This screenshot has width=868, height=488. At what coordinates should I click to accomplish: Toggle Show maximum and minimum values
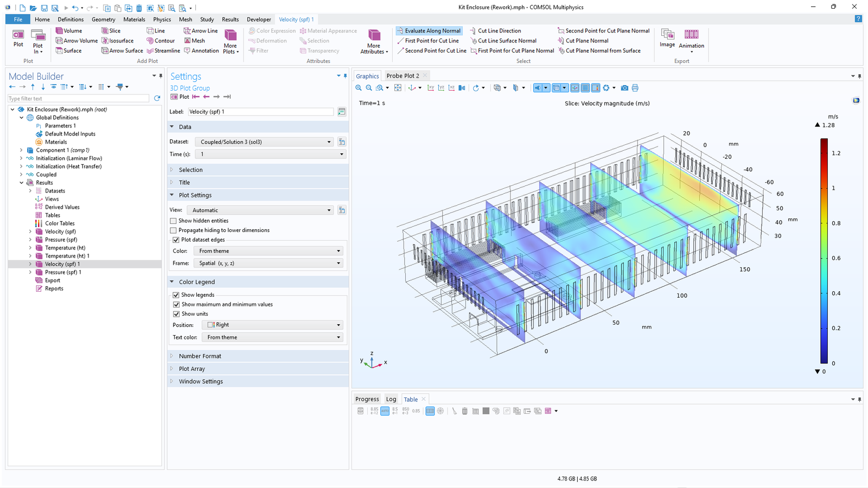tap(176, 305)
